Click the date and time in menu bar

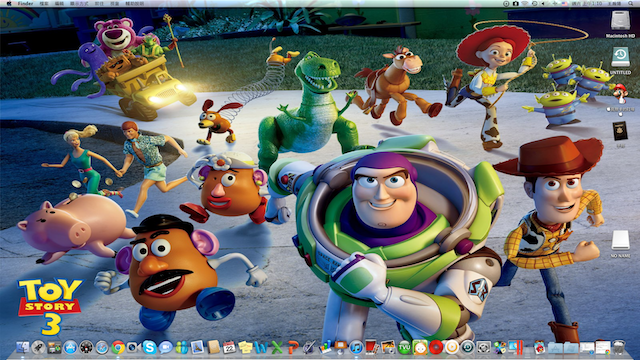587,3
